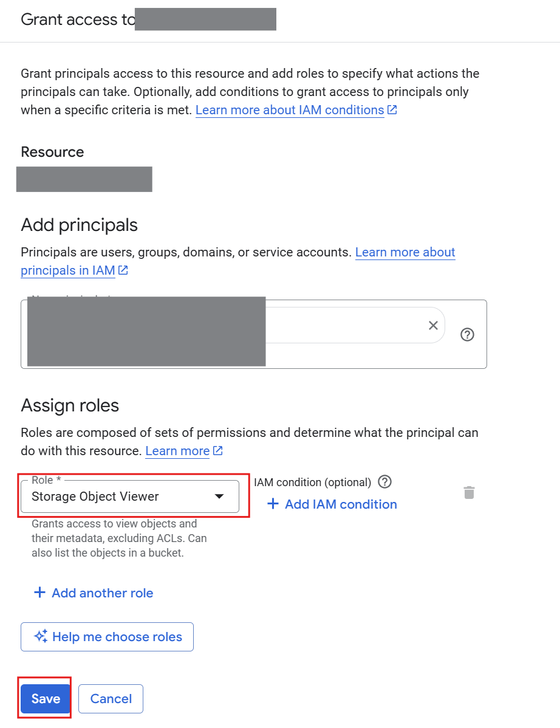Click the Add another role label

102,593
